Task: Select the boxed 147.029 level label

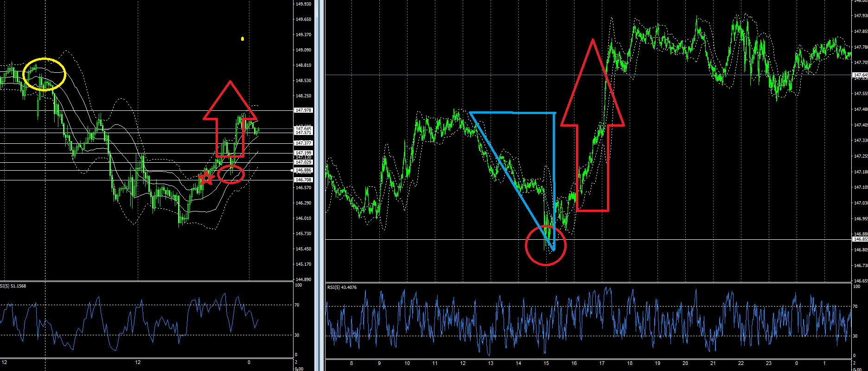Action: [304, 162]
